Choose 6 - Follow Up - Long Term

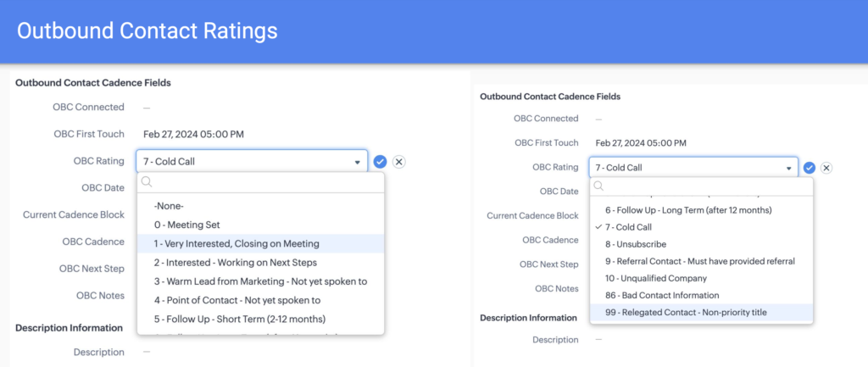(688, 209)
